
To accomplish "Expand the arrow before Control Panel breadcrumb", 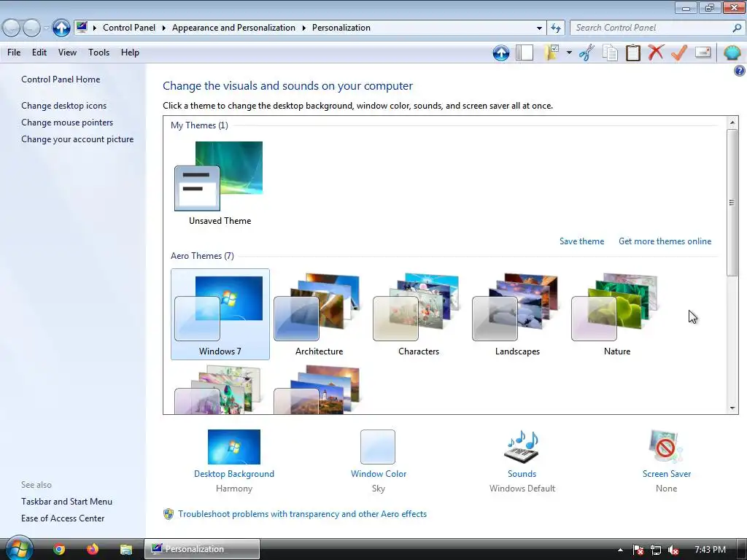I will pos(94,28).
